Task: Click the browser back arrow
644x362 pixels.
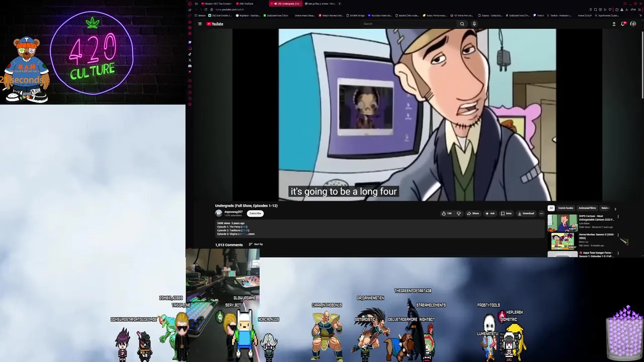Action: (x=196, y=10)
